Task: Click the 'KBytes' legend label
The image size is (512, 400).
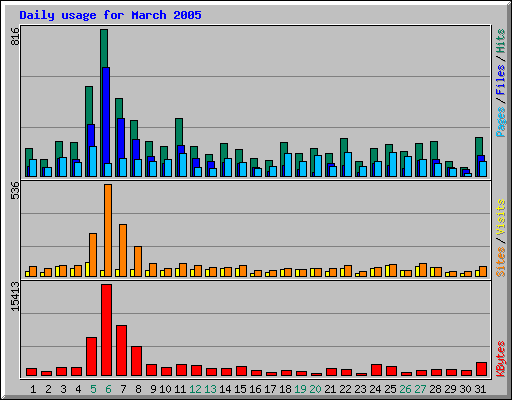Action: tap(501, 359)
